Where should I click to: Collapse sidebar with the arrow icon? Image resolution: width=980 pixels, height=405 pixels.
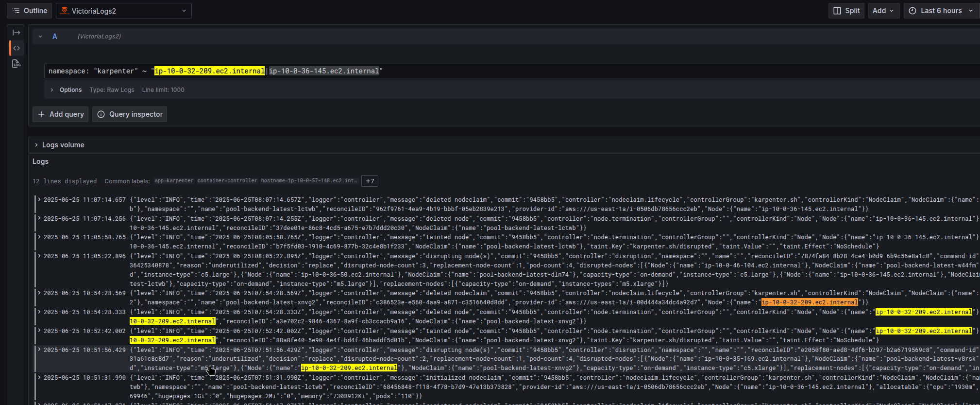click(x=17, y=33)
